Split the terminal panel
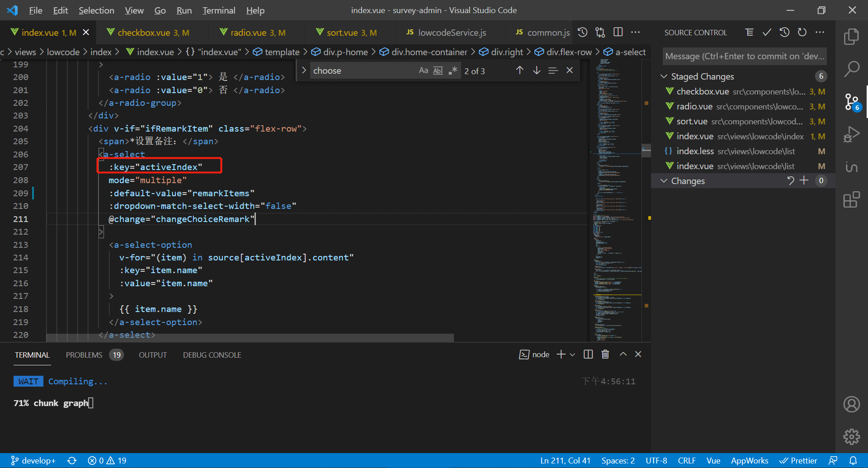 click(x=588, y=355)
